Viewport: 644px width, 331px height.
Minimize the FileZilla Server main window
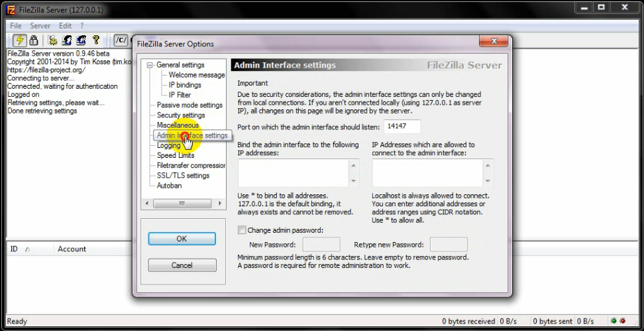pos(583,7)
